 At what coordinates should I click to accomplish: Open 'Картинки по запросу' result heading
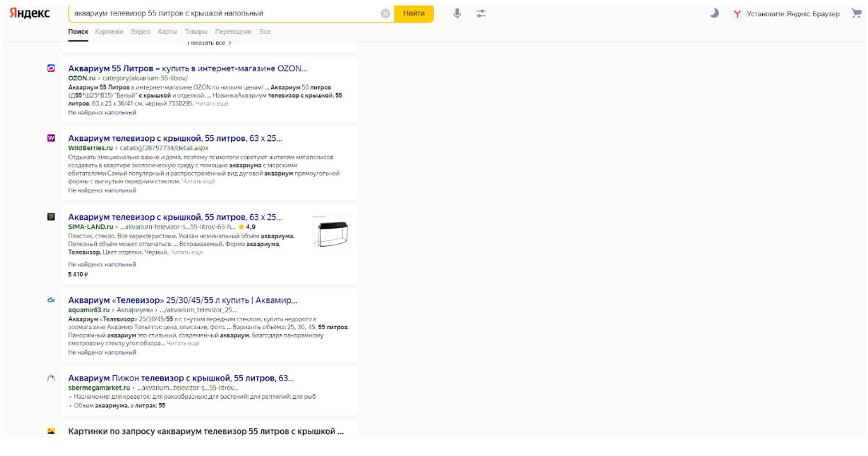206,431
